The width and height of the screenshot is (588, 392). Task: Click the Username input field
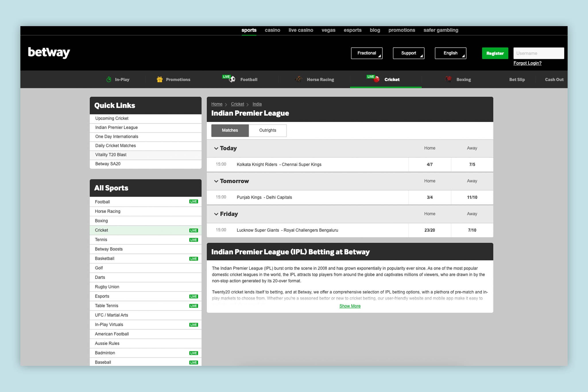pos(539,53)
